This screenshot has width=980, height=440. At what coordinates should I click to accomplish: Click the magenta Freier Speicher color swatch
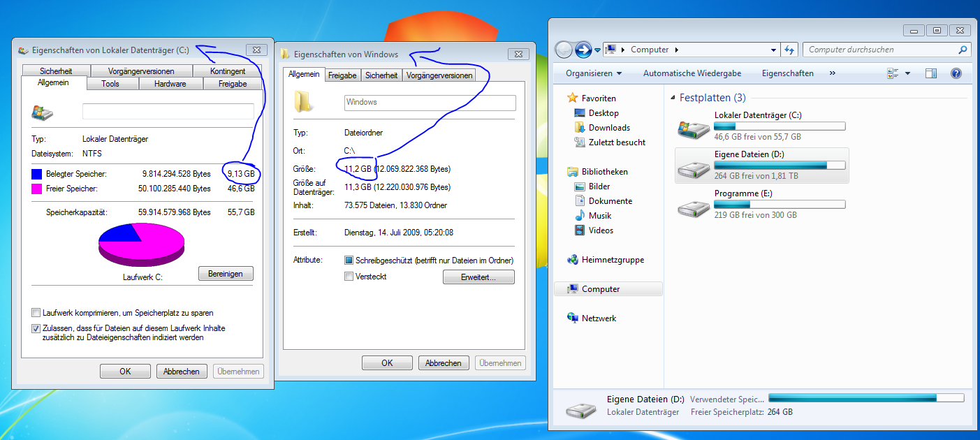pos(37,189)
